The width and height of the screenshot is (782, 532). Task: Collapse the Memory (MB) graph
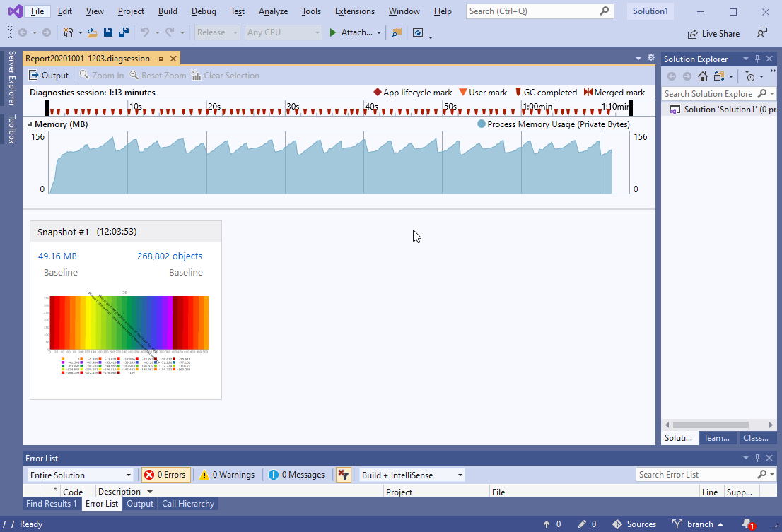coord(30,124)
